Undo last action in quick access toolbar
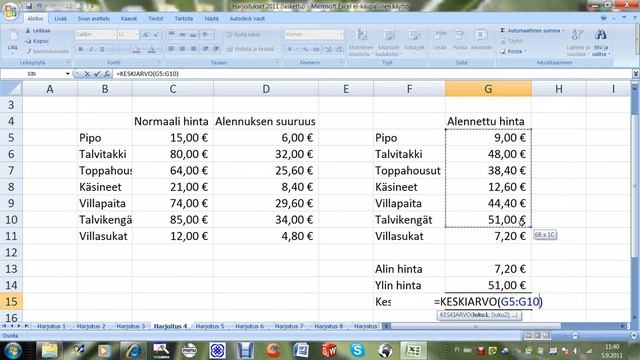 (x=39, y=6)
